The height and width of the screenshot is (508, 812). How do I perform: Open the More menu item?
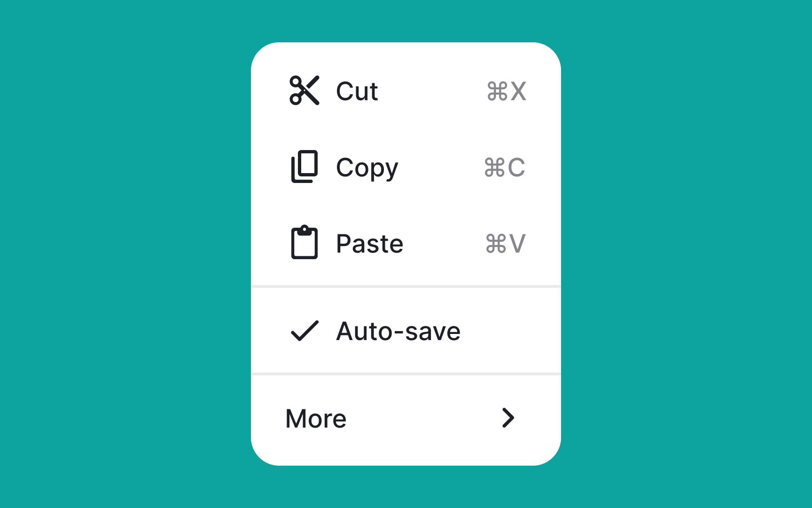tap(406, 418)
